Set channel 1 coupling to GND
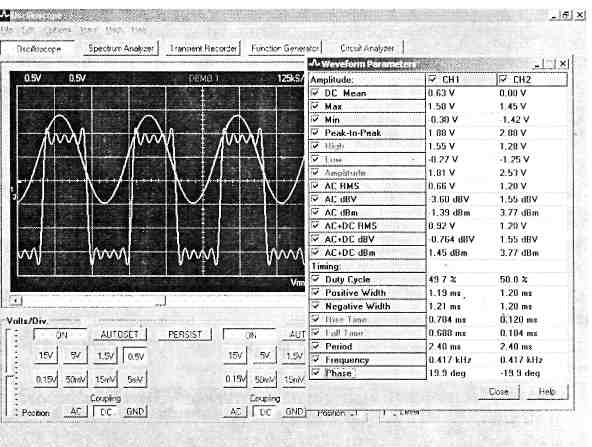The height and width of the screenshot is (447, 592). 135,411
